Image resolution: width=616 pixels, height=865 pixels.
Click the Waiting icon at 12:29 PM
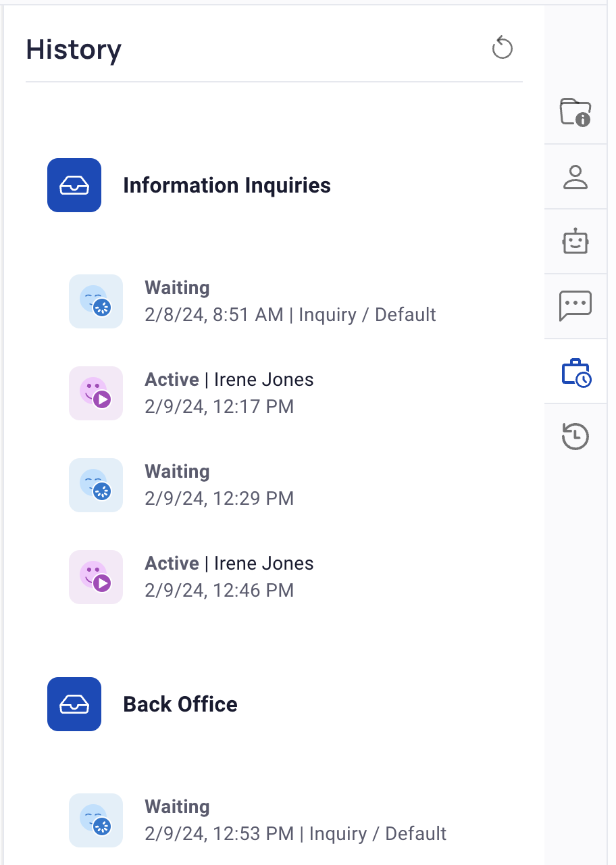[x=96, y=485]
